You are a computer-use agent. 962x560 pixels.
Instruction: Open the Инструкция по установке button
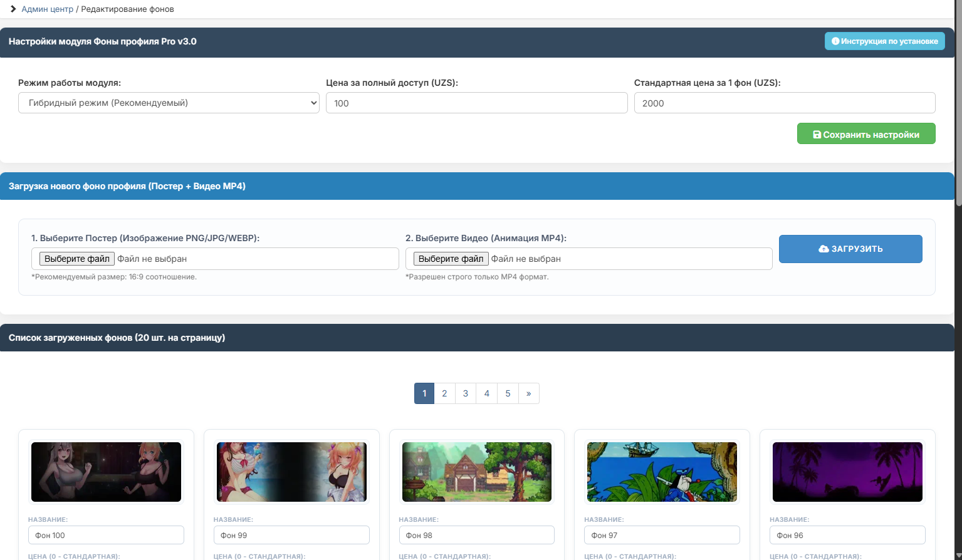point(884,41)
